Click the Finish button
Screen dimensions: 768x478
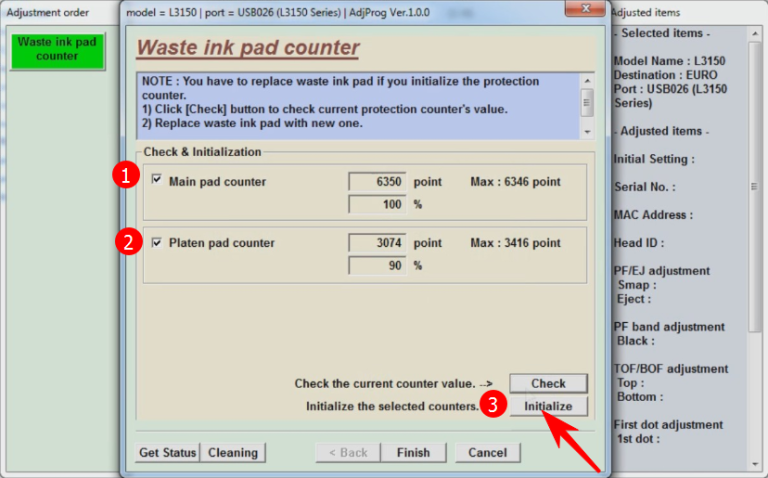click(413, 452)
